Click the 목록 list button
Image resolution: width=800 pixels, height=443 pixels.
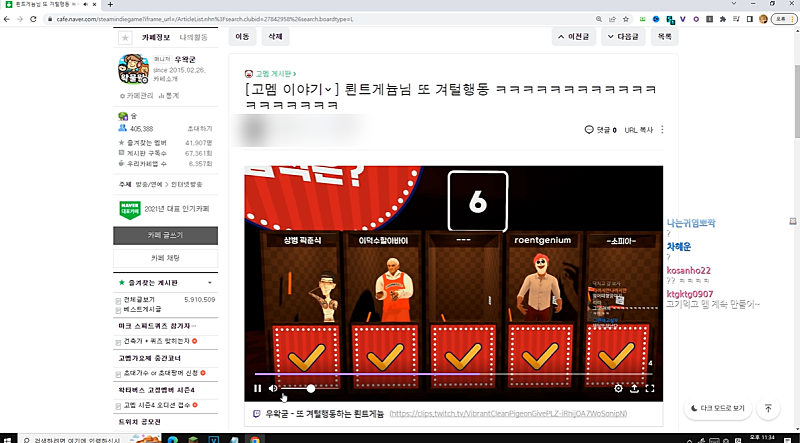click(x=664, y=37)
